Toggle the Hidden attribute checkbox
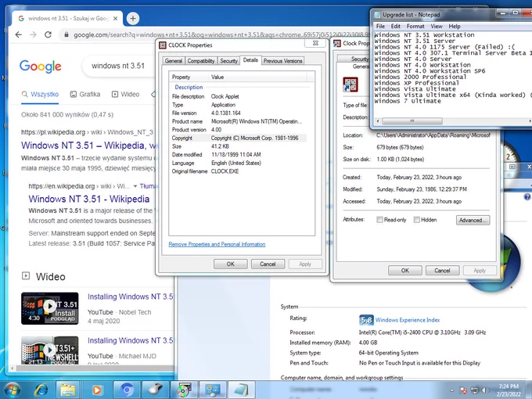532x399 pixels. pos(417,220)
